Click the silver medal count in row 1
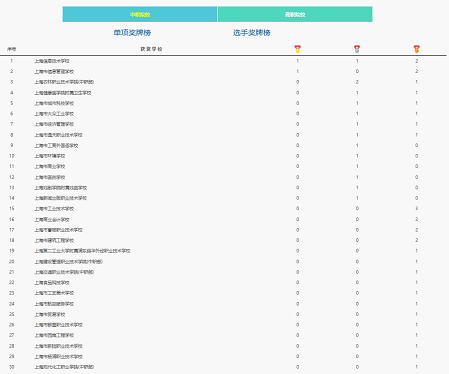 [x=357, y=61]
